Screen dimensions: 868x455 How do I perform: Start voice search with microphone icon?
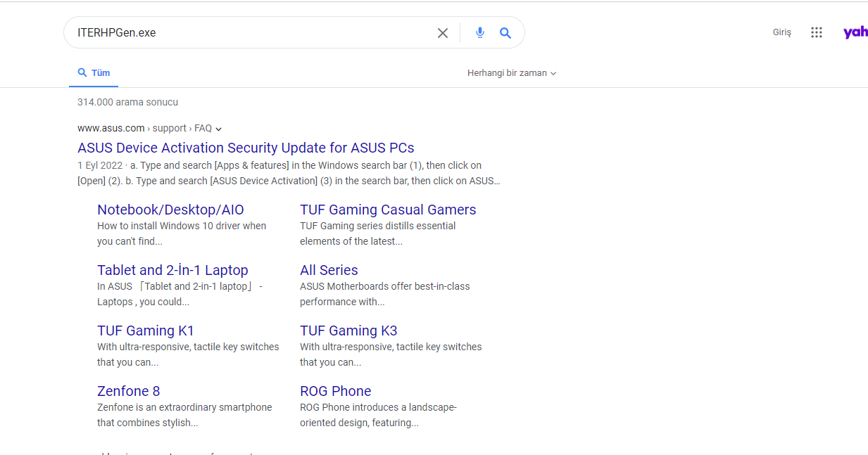tap(480, 32)
